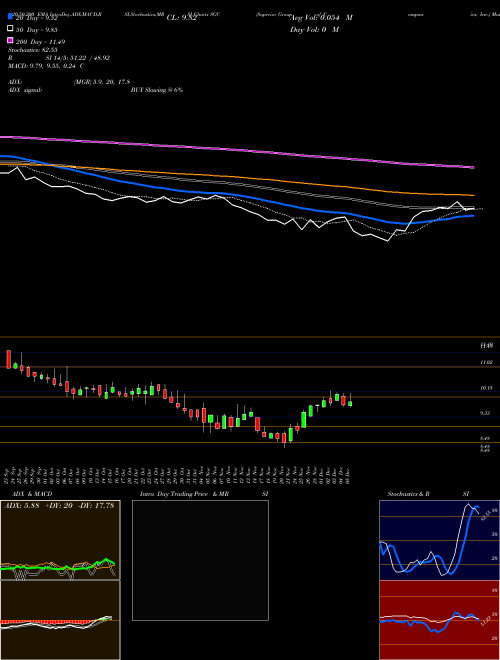
Task: Click the last green candlestick on the chart
Action: 350,404
